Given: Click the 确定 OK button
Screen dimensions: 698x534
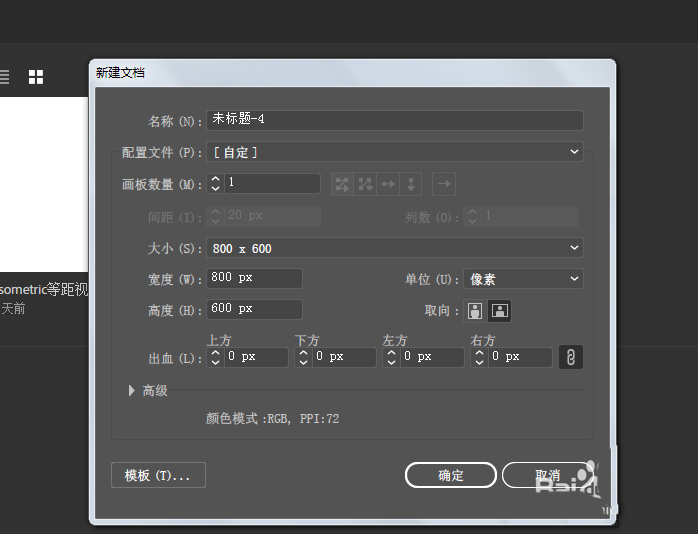Looking at the screenshot, I should (450, 475).
